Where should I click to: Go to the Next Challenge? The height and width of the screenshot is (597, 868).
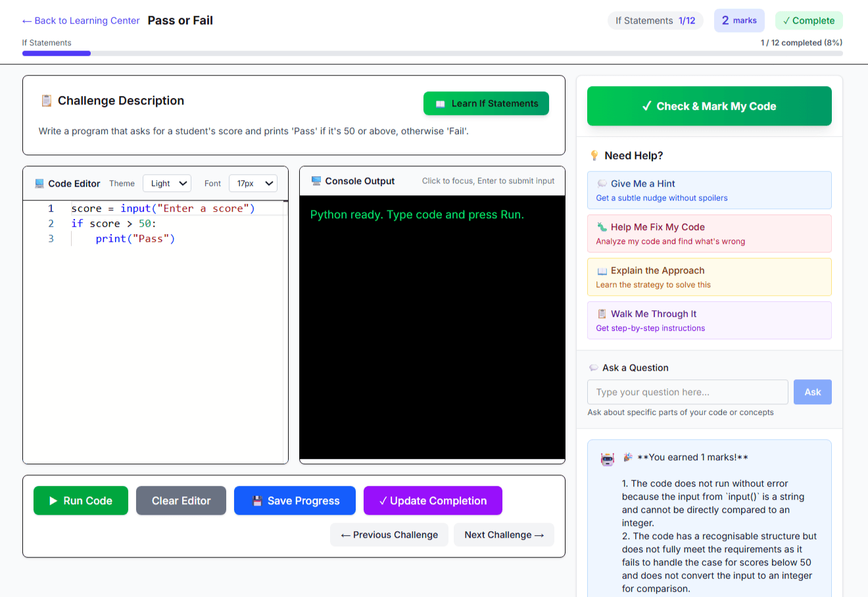tap(504, 535)
